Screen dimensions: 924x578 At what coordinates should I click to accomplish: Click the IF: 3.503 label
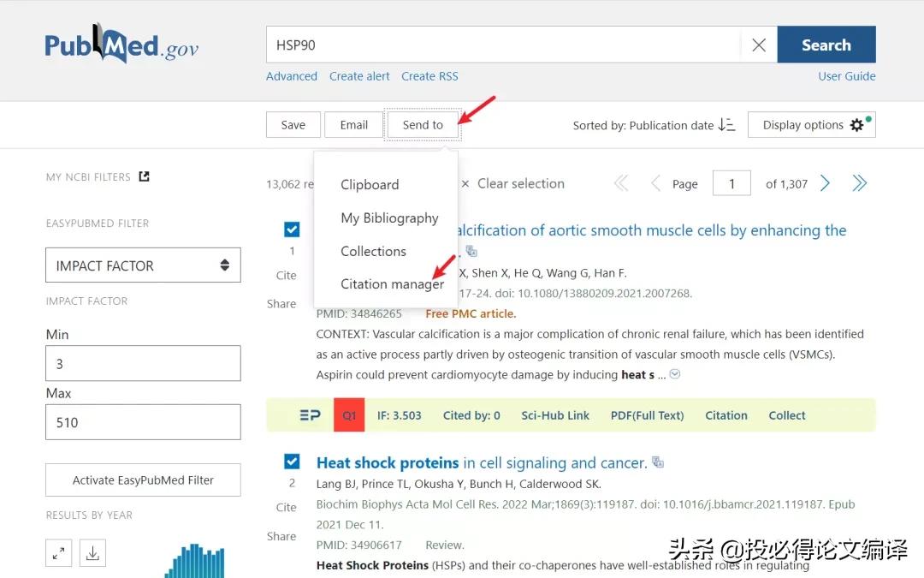[x=399, y=415]
